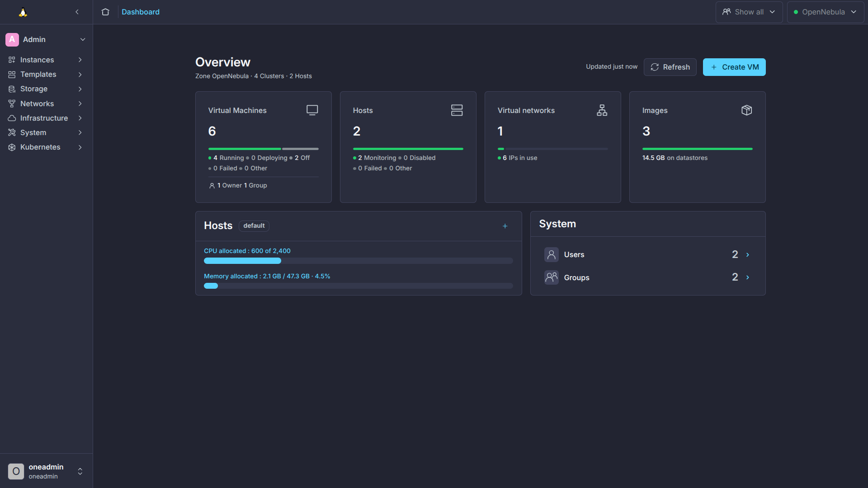
Task: Click the oneadmin avatar letter O
Action: (x=16, y=471)
